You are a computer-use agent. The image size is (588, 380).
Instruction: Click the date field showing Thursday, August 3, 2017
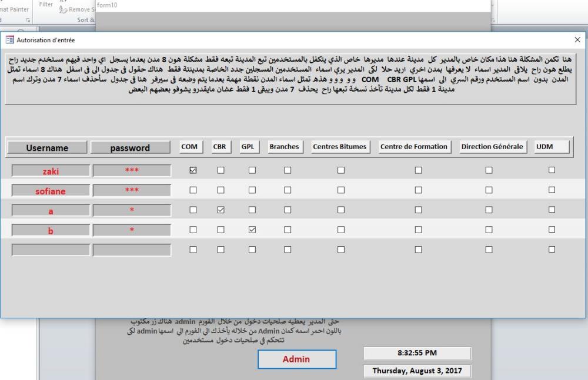(x=417, y=371)
